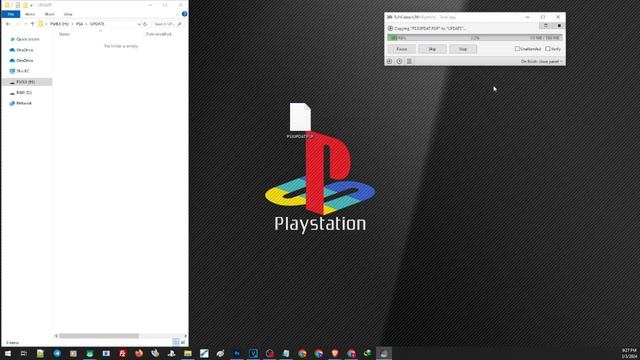Open Explorer help via question mark icon
This screenshot has height=360, width=640.
184,14
